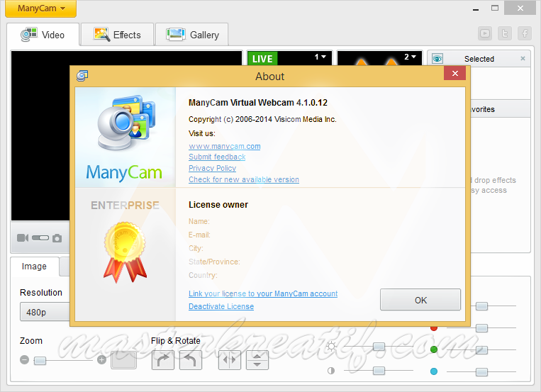Close the Selected effects panel
Image resolution: width=541 pixels, height=392 pixels.
point(523,59)
